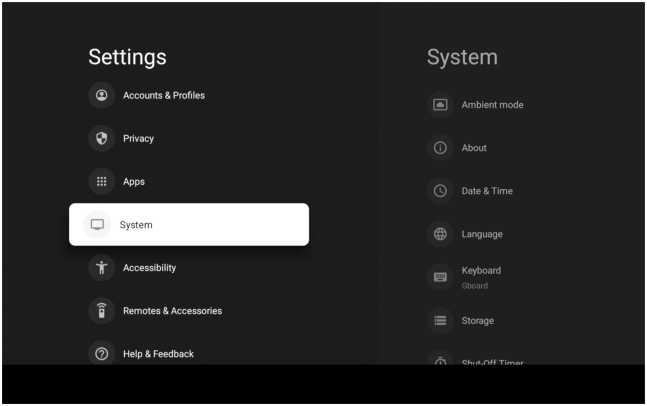
Task: Click the Accounts & Profiles person icon
Action: [101, 95]
